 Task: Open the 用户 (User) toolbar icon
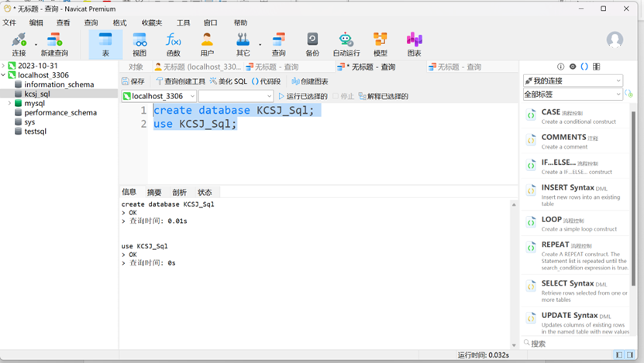click(207, 43)
